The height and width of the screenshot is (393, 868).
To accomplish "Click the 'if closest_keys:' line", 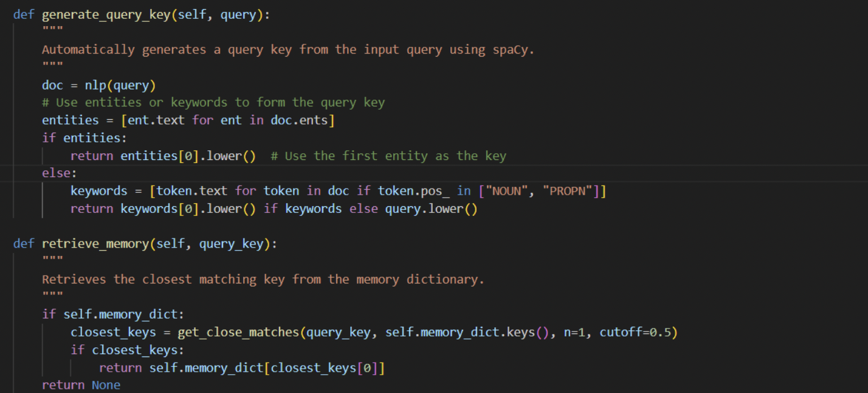I will [x=127, y=350].
